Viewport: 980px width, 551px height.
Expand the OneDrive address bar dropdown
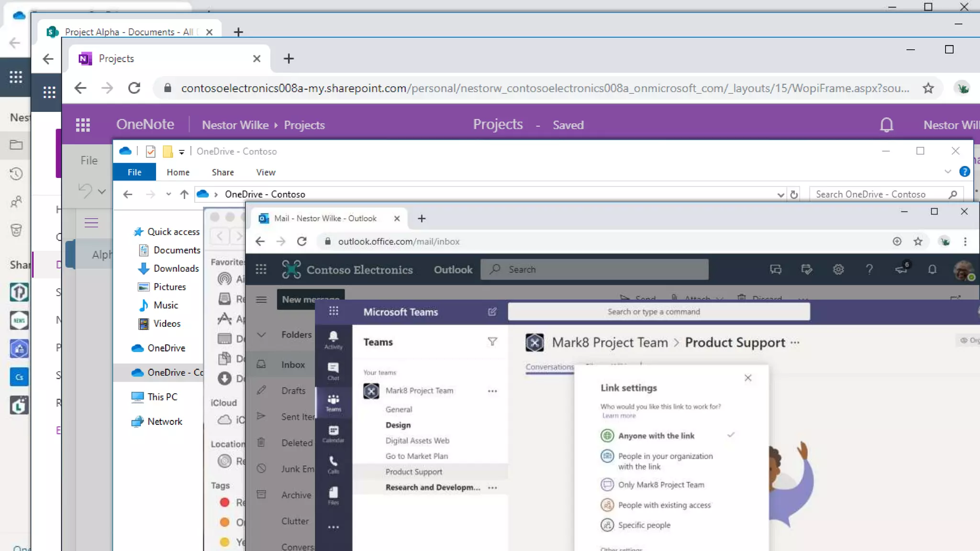coord(780,195)
